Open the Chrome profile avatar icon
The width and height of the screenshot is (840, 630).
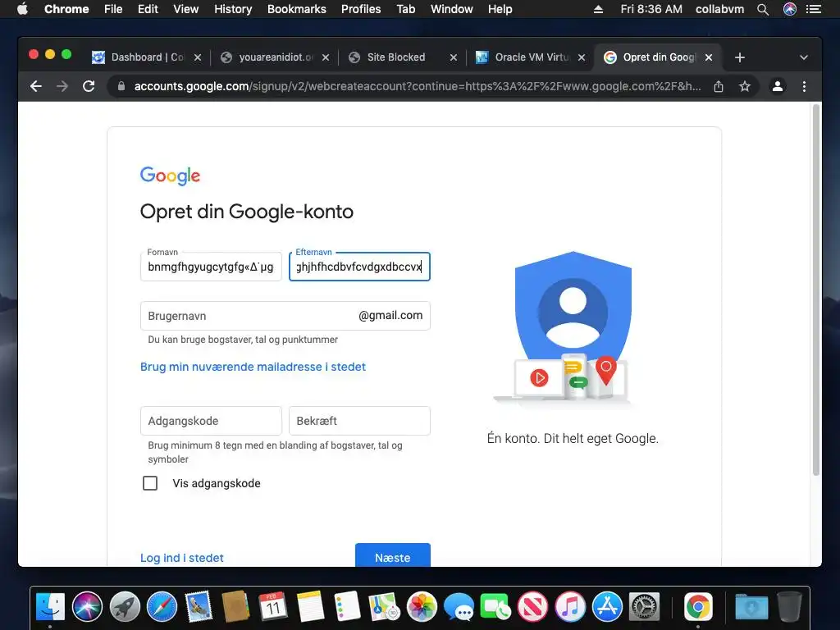[x=778, y=86]
